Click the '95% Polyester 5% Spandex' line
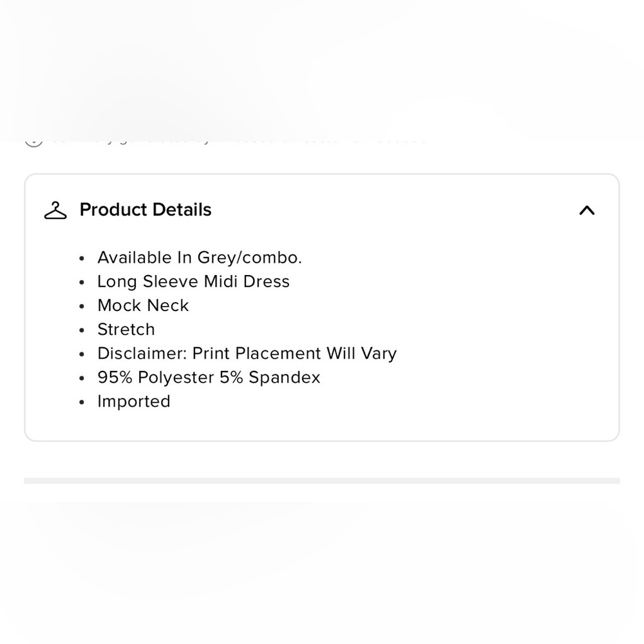This screenshot has width=644, height=644. click(209, 377)
